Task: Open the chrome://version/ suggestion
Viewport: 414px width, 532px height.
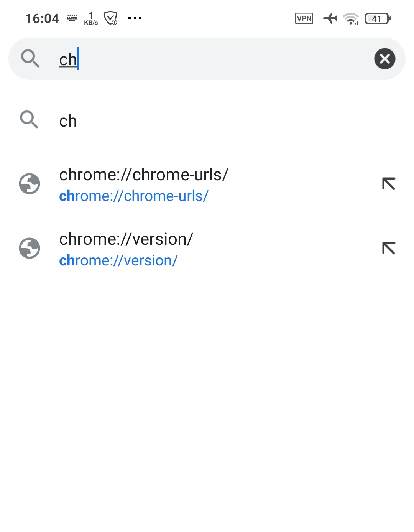Action: pyautogui.click(x=153, y=248)
